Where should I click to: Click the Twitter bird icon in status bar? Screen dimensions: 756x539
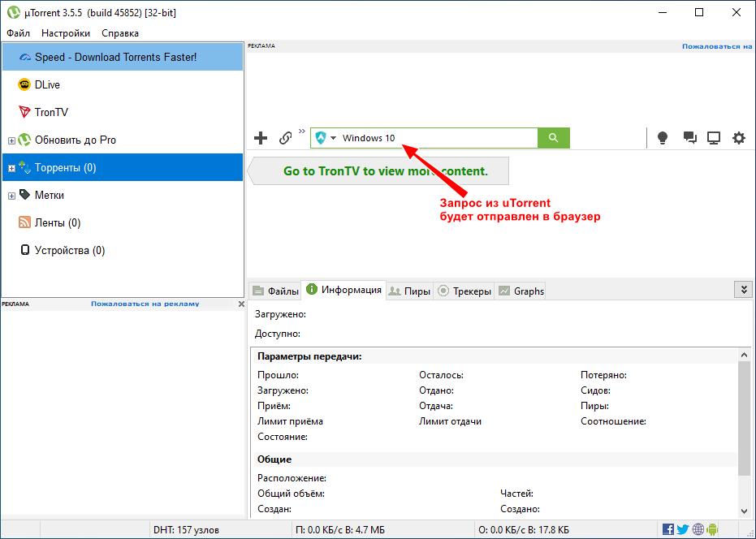pyautogui.click(x=683, y=529)
